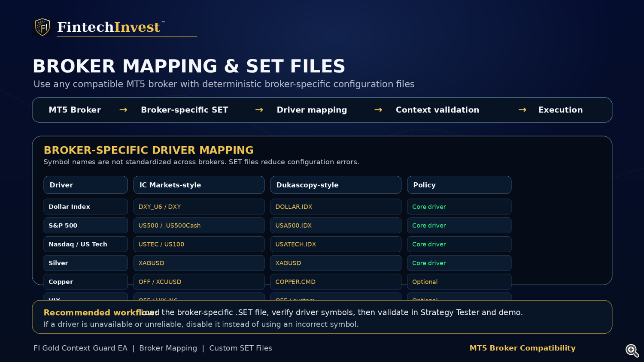
Task: Select the S&P 500 driver cell
Action: tap(85, 226)
